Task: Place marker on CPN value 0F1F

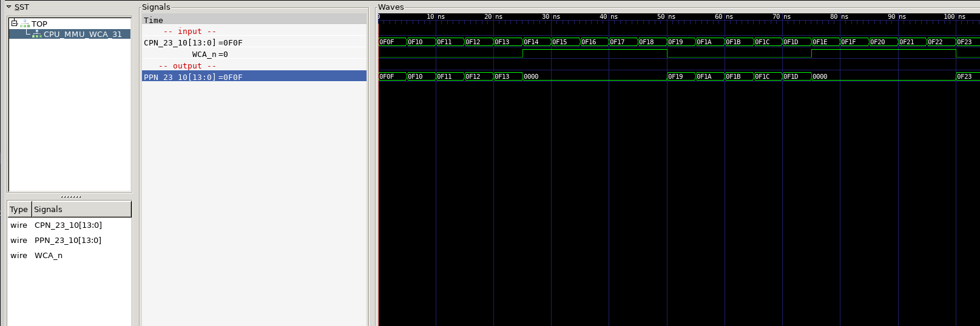Action: [854, 42]
